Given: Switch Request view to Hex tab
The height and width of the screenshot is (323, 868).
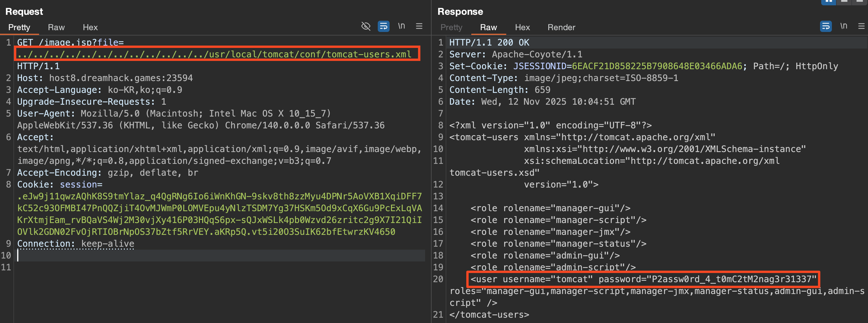Looking at the screenshot, I should pos(90,27).
